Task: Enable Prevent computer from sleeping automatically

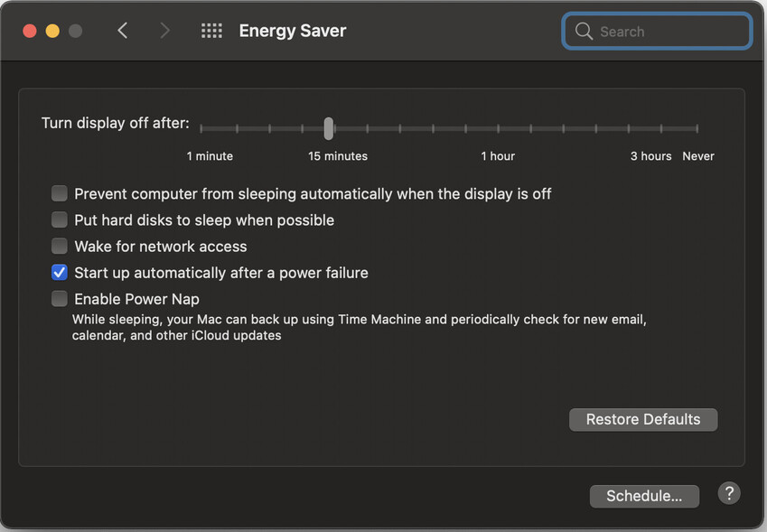Action: [x=60, y=193]
